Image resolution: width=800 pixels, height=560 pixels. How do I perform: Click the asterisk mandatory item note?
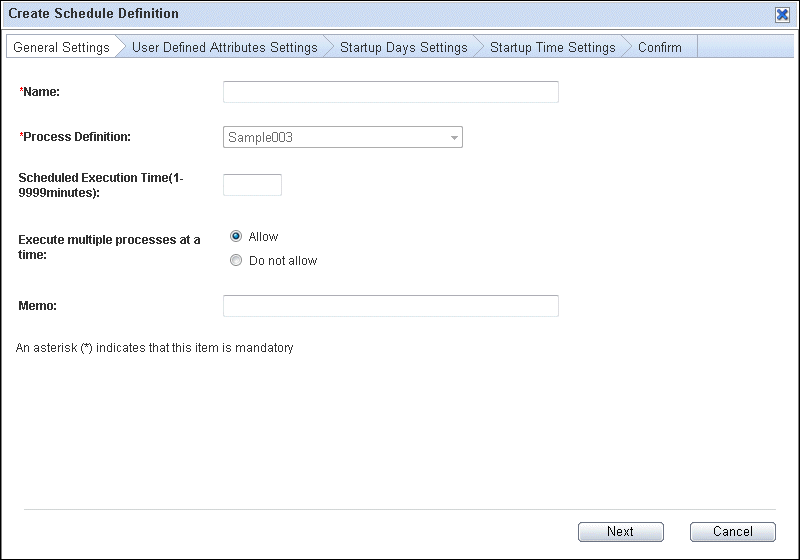coord(155,348)
